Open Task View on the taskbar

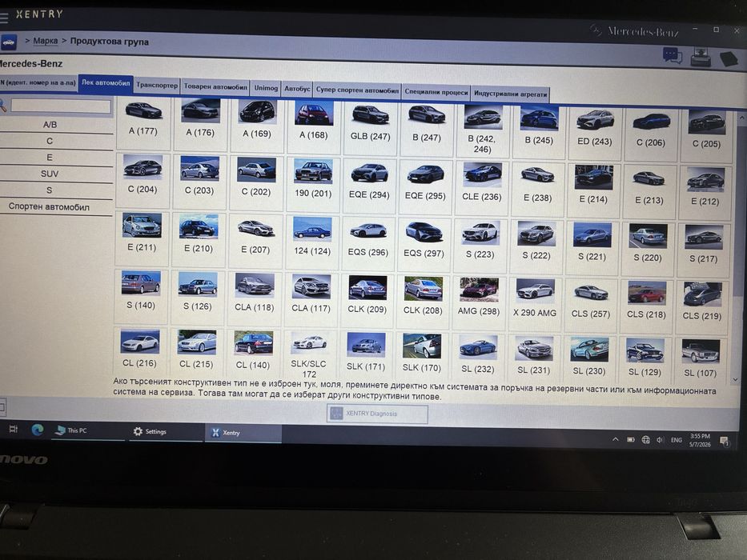tap(14, 429)
